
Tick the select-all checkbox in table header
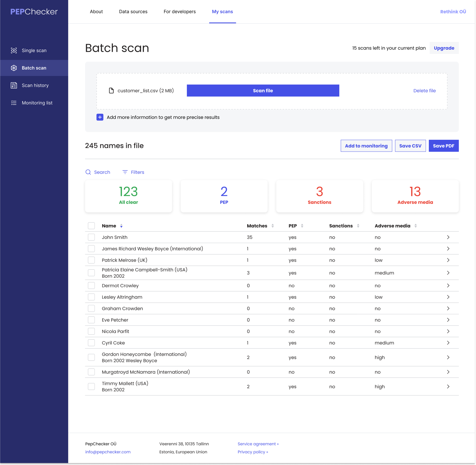tap(91, 226)
